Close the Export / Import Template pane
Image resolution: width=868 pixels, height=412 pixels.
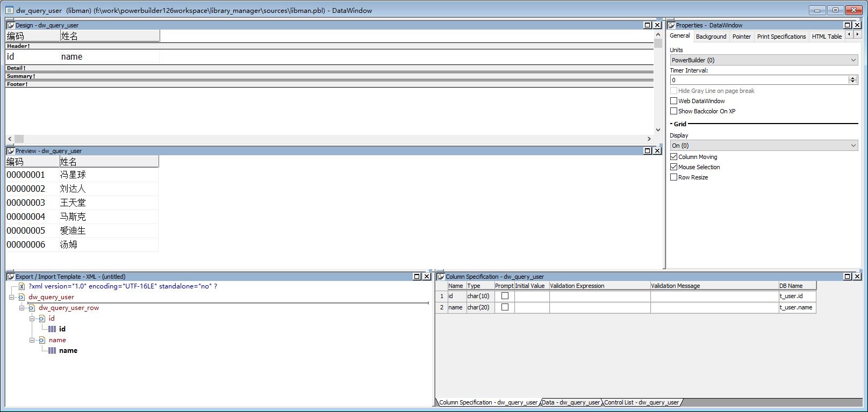427,277
